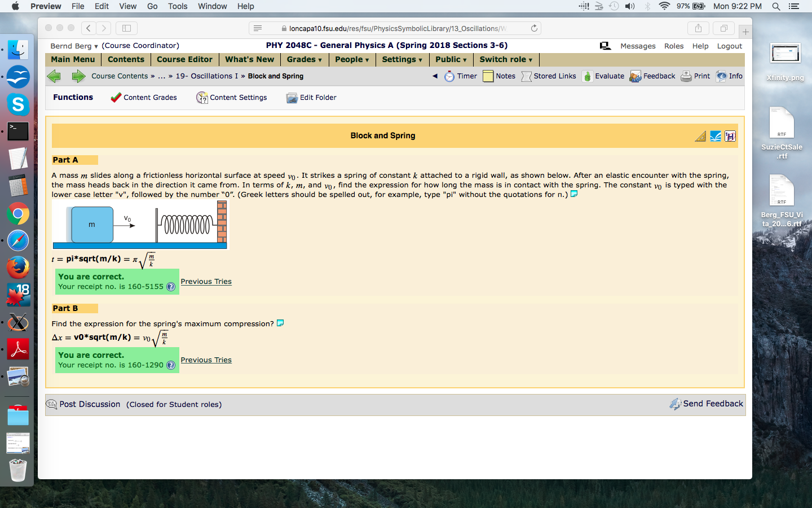Open the Tools menu in menu bar
The width and height of the screenshot is (812, 508).
point(178,6)
